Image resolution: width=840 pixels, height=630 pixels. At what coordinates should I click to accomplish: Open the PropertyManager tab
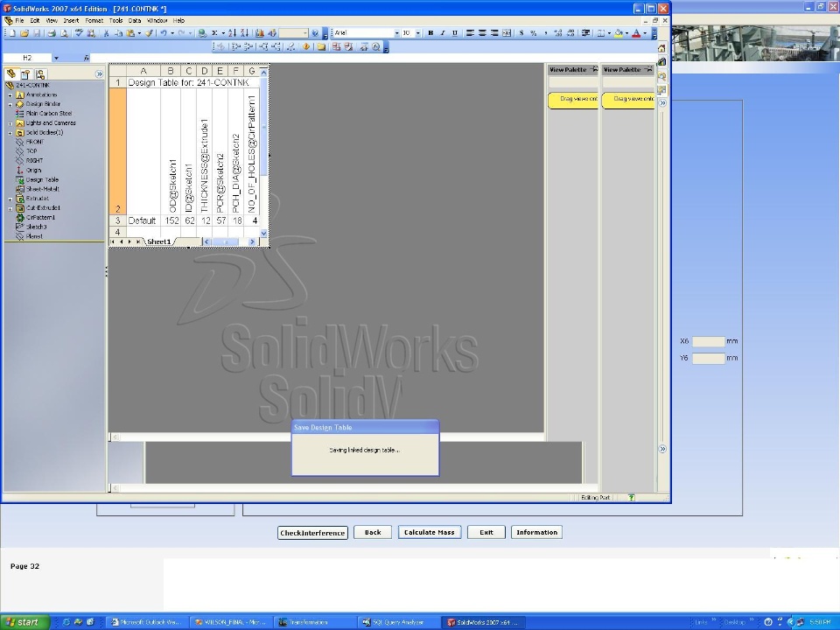point(25,74)
